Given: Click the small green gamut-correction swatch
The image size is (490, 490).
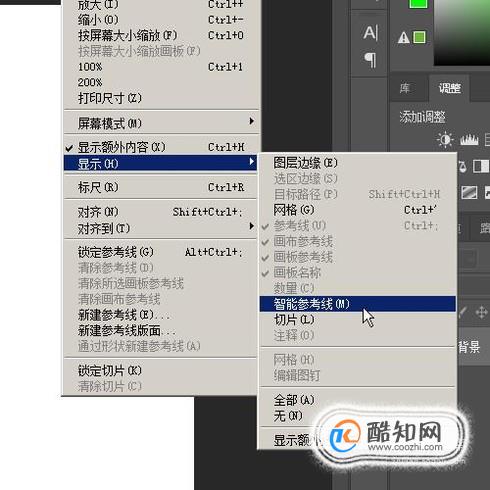Looking at the screenshot, I should tap(419, 37).
